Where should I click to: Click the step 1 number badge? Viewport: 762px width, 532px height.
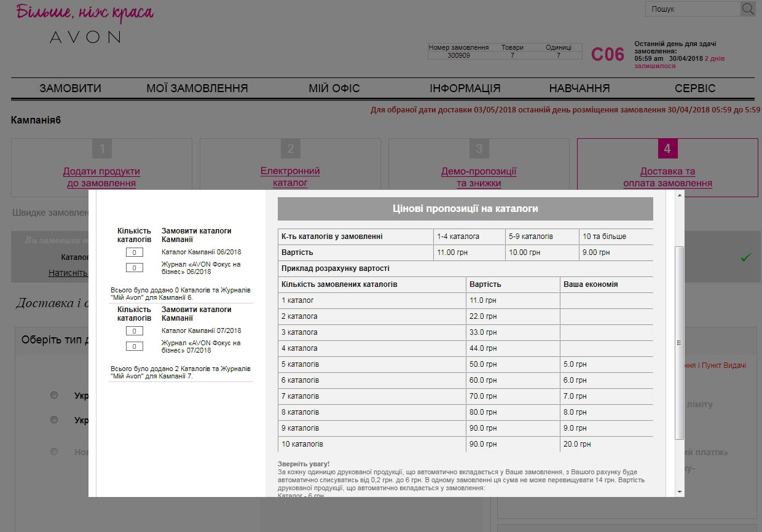tap(102, 149)
